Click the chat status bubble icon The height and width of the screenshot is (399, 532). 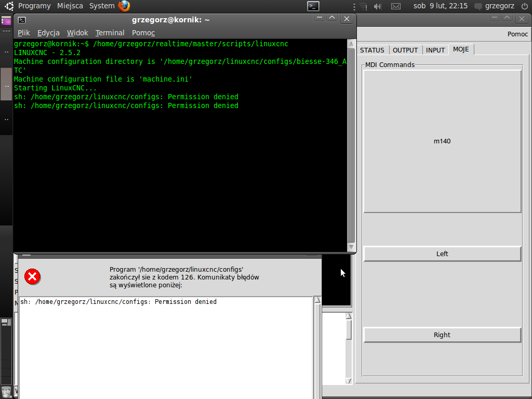tap(478, 6)
